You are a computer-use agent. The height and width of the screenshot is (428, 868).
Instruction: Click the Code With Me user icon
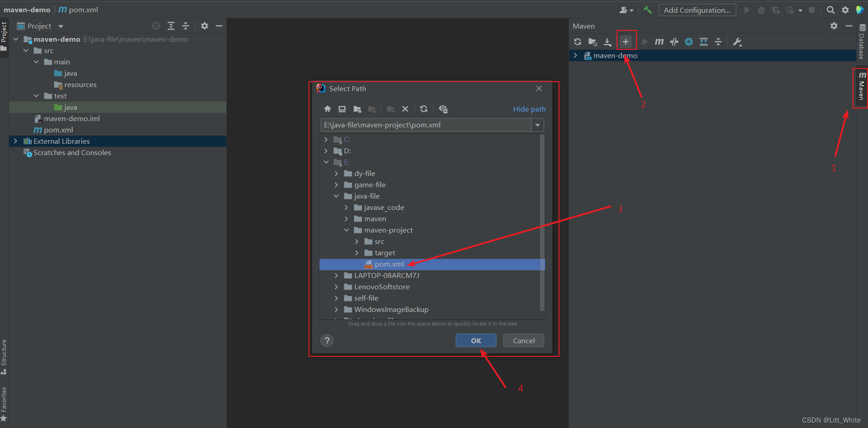point(626,10)
